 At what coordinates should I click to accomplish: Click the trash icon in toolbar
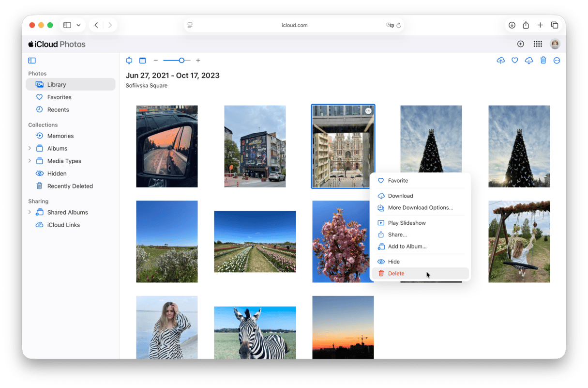tap(543, 61)
